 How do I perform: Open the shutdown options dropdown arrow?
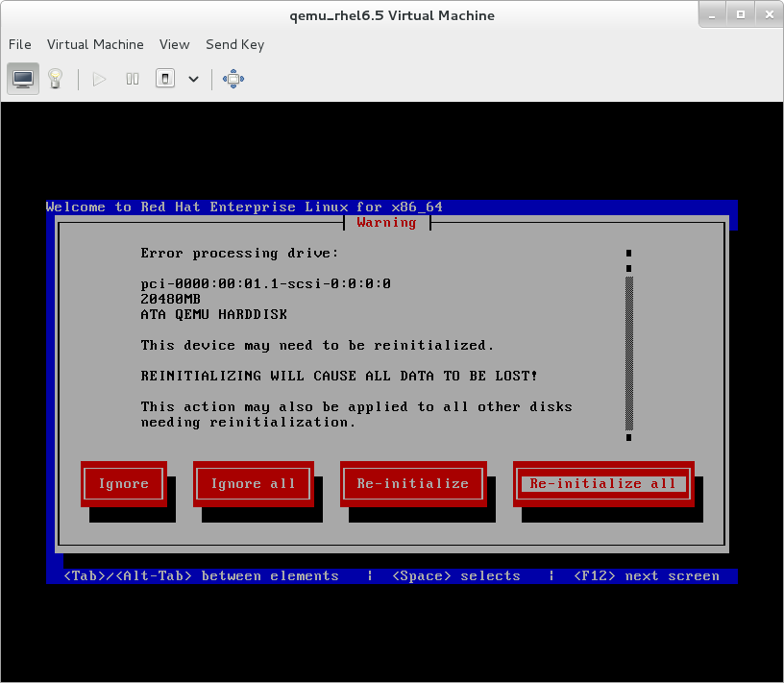[x=193, y=79]
